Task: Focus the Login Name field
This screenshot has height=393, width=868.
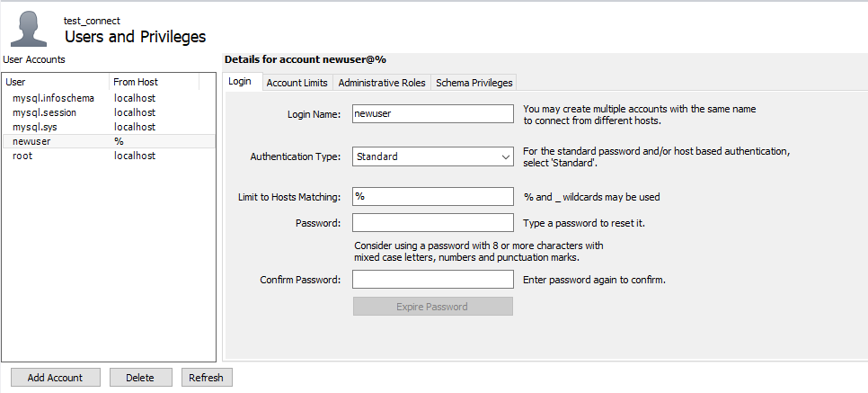Action: click(432, 114)
